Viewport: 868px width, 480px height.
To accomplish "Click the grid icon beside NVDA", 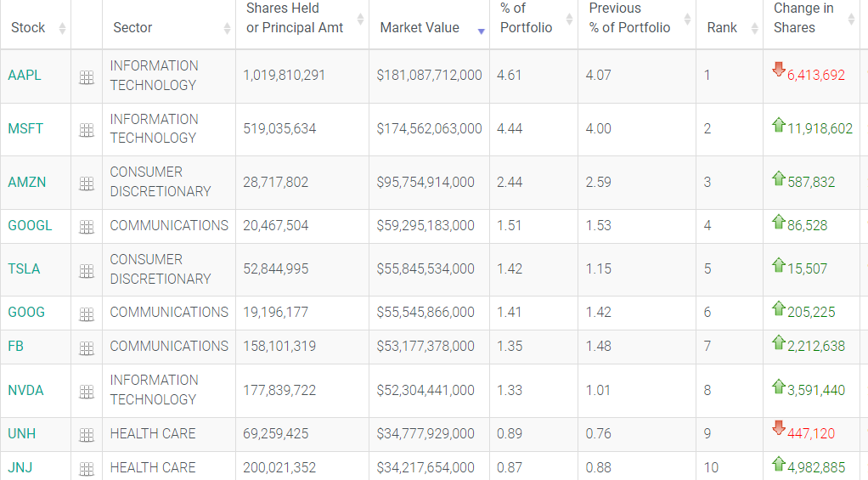I will point(86,392).
